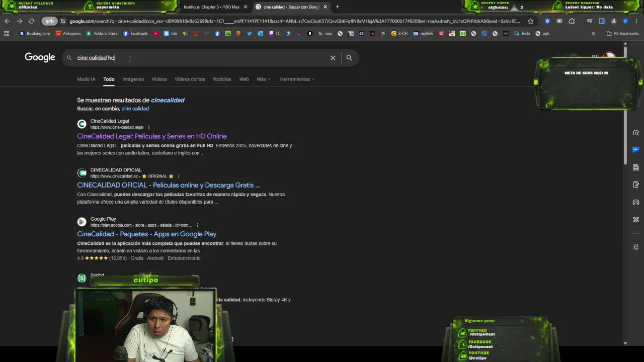
Task: Open the VPN badge in address bar
Action: (49, 21)
